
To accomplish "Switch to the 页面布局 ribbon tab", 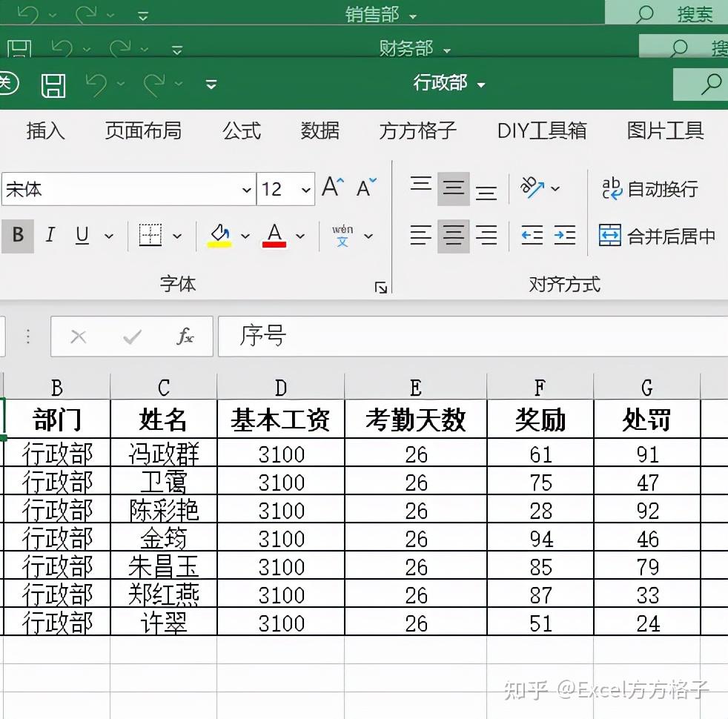I will (143, 130).
